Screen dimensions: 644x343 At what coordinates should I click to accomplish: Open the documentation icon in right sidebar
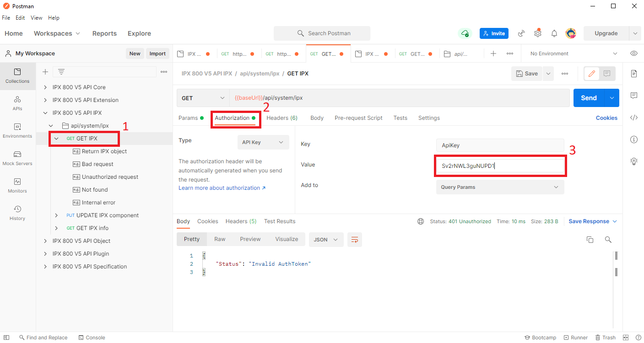click(634, 74)
